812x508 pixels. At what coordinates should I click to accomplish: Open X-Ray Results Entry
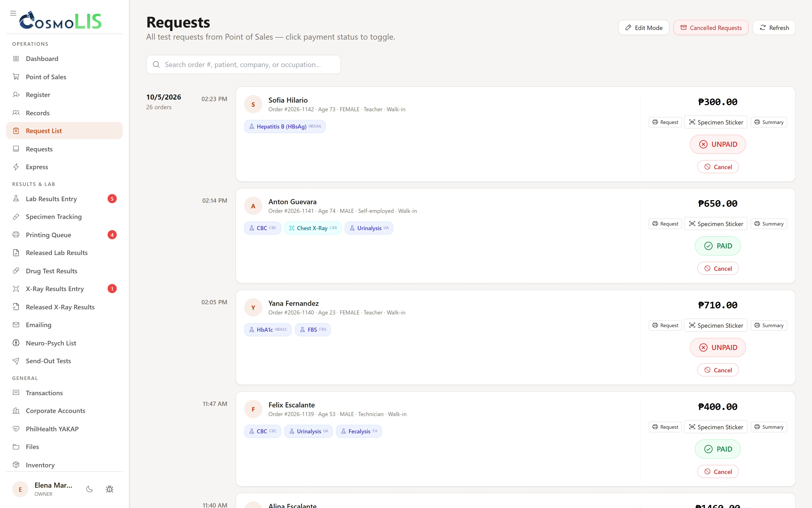pyautogui.click(x=64, y=289)
